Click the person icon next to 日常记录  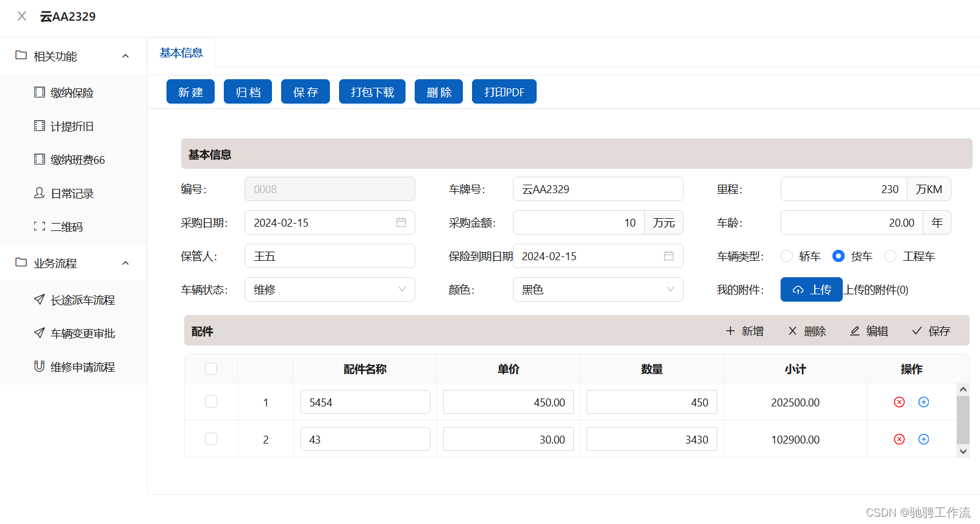[39, 193]
